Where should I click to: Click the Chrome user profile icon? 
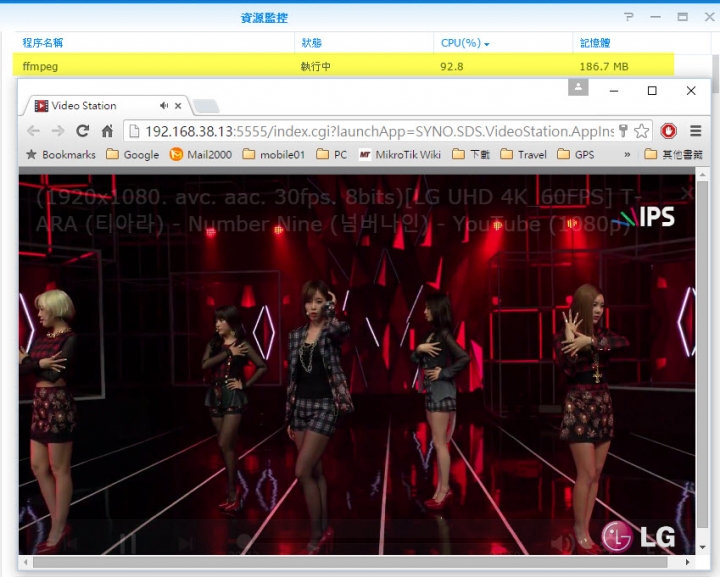578,87
